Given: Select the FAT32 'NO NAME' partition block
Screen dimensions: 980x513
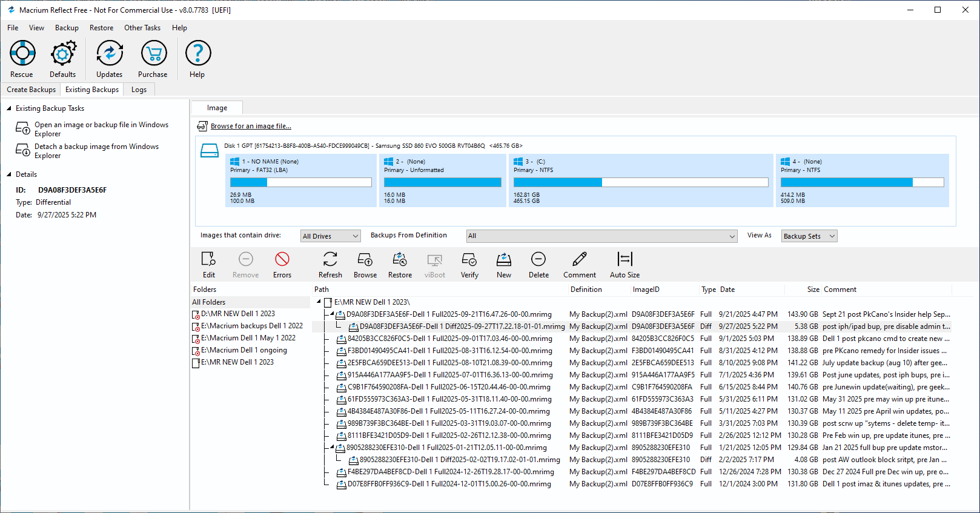Looking at the screenshot, I should pyautogui.click(x=301, y=180).
